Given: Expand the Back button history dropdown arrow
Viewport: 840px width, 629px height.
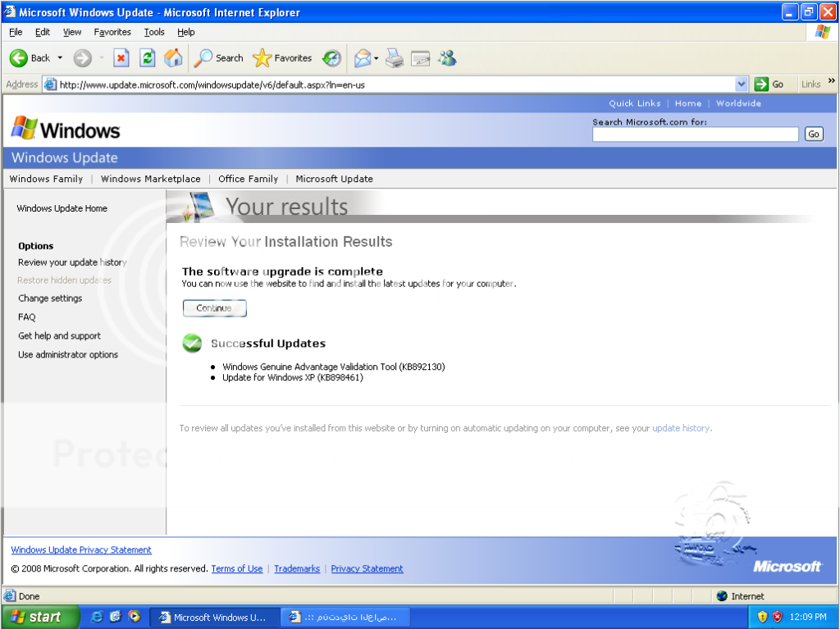Looking at the screenshot, I should [60, 58].
